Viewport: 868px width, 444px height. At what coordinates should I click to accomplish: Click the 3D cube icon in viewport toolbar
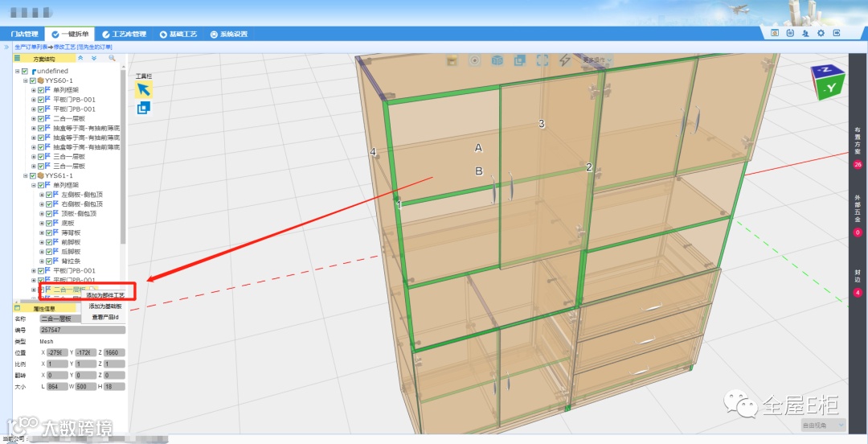coord(497,60)
